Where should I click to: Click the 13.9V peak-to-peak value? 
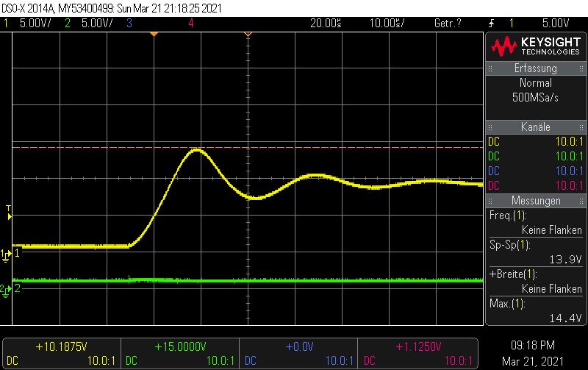pos(565,260)
